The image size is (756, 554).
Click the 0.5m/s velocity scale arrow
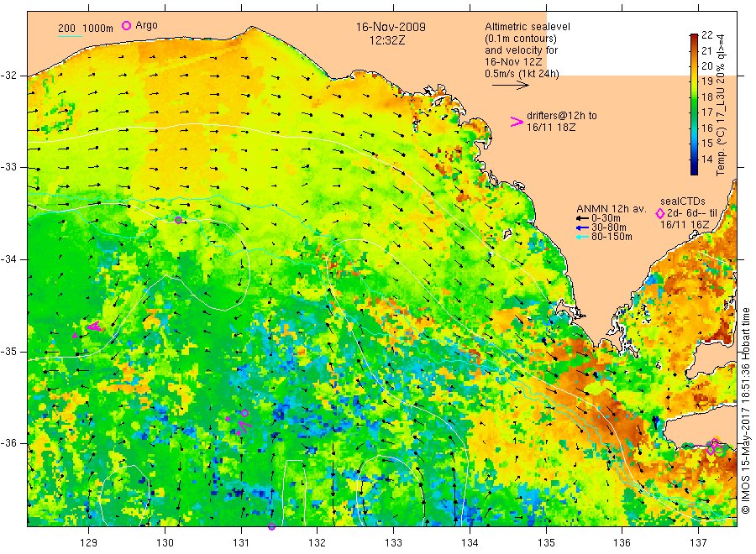[511, 86]
